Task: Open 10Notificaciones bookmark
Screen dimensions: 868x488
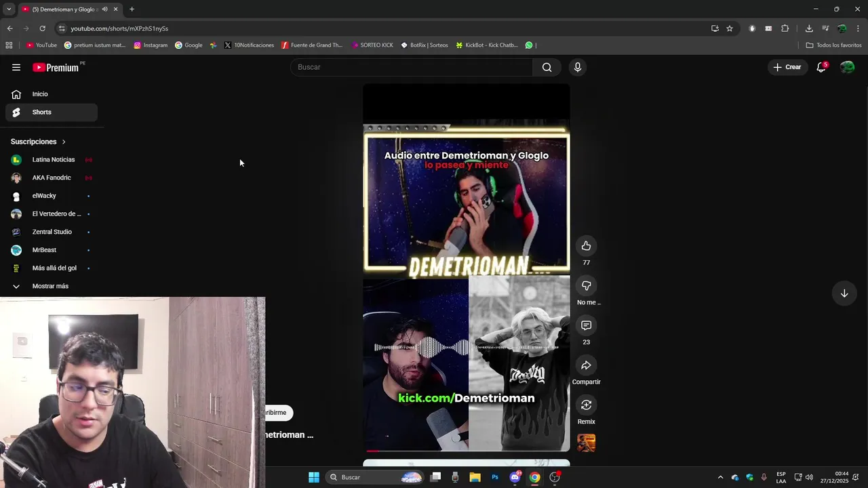Action: coord(249,45)
